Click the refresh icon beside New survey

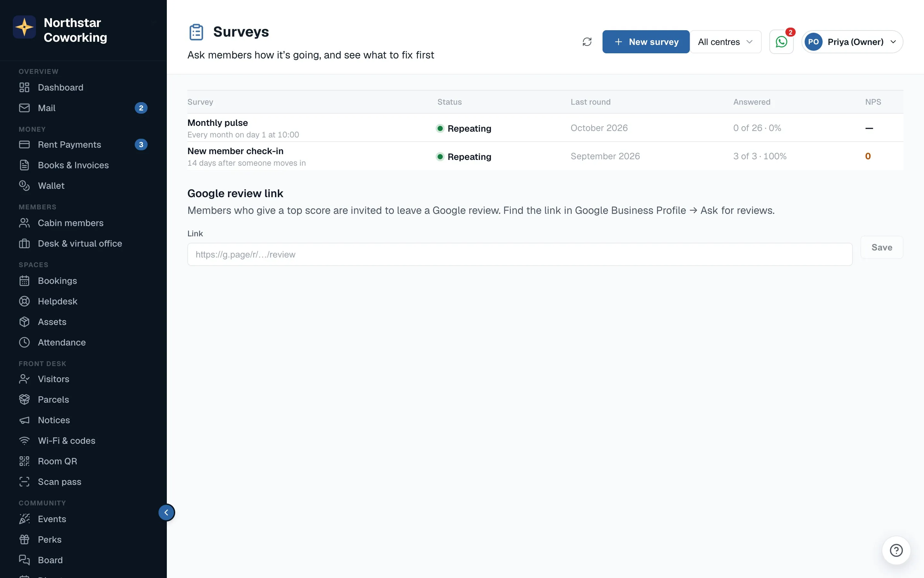point(587,42)
